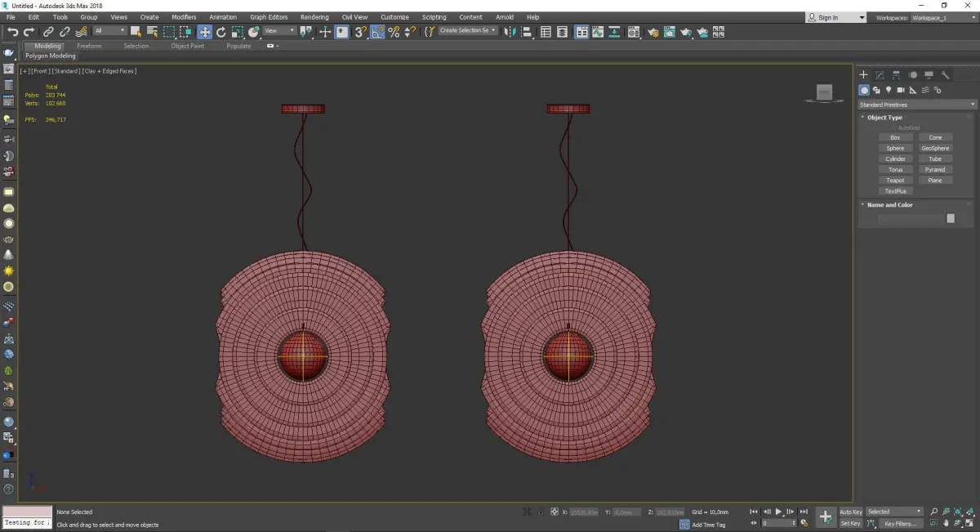
Task: Activate Select and Scale tool
Action: [237, 32]
